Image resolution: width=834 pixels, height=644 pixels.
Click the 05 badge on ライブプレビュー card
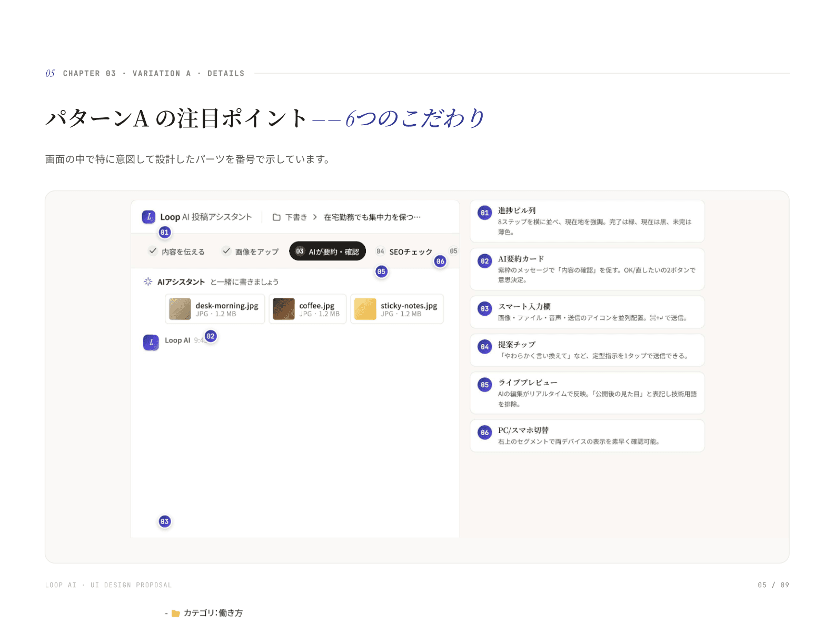click(485, 385)
